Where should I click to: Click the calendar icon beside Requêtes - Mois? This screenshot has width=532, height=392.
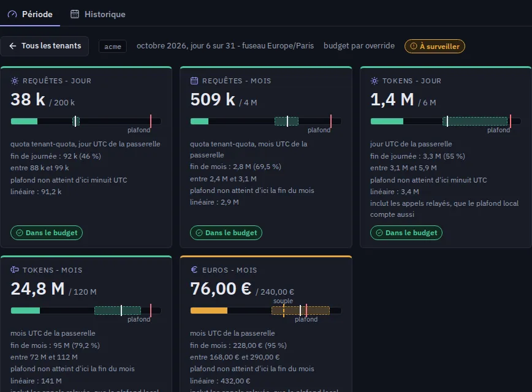pyautogui.click(x=194, y=81)
